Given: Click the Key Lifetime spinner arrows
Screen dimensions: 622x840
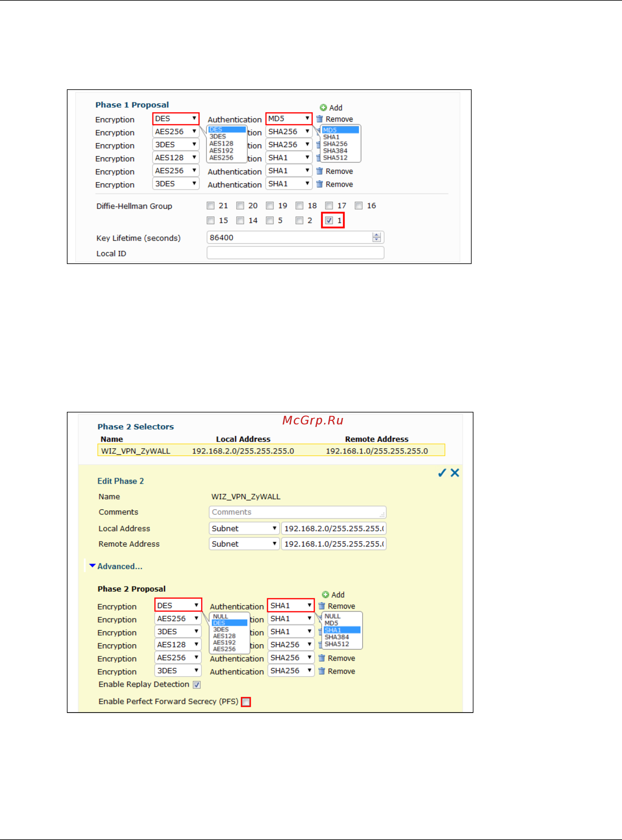Looking at the screenshot, I should (x=377, y=237).
